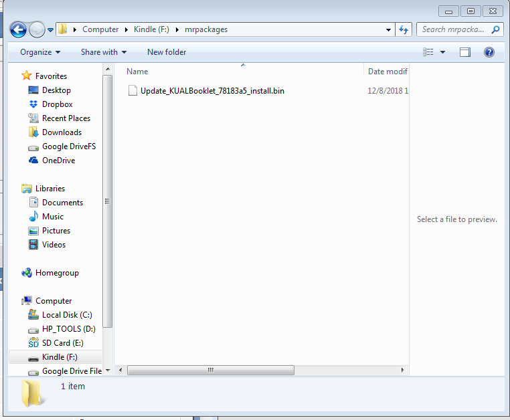Click the Back navigation arrow
This screenshot has width=510, height=420.
point(18,30)
